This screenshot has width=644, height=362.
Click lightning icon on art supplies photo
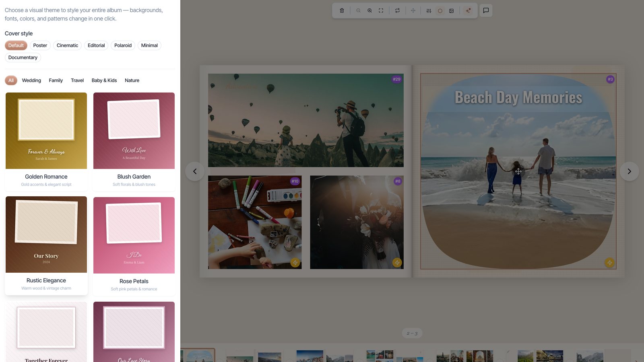pyautogui.click(x=295, y=263)
